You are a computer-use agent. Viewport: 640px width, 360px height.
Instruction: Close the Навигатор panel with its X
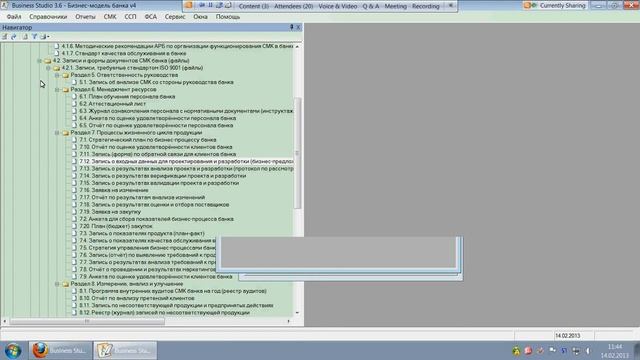(x=298, y=27)
